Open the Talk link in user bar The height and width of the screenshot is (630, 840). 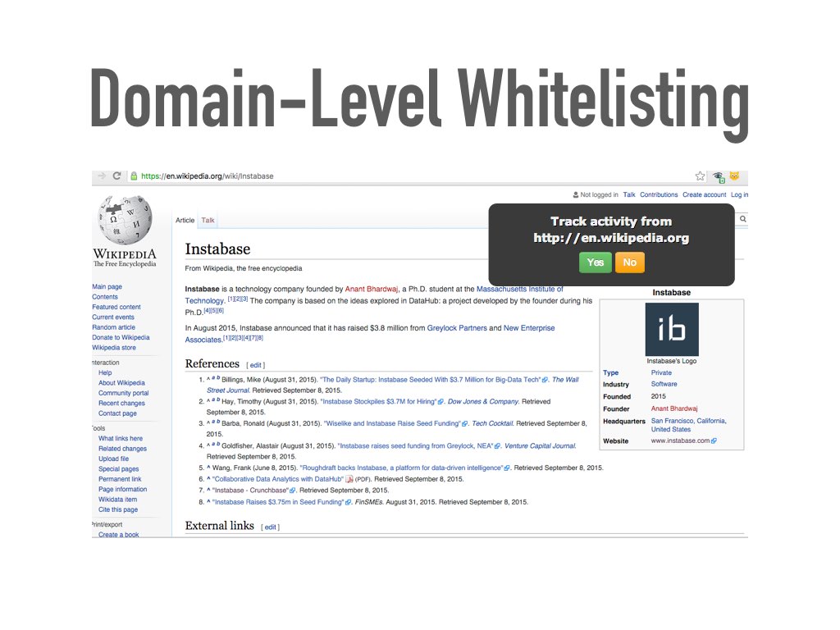tap(629, 195)
